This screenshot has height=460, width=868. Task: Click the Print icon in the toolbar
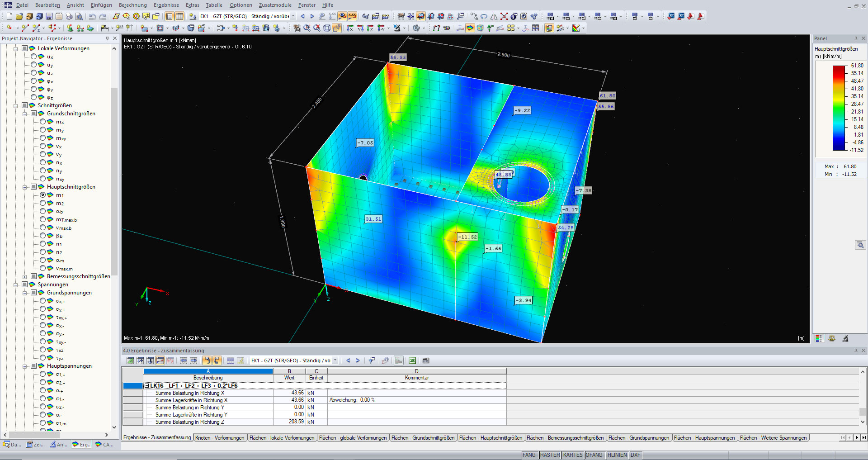69,16
